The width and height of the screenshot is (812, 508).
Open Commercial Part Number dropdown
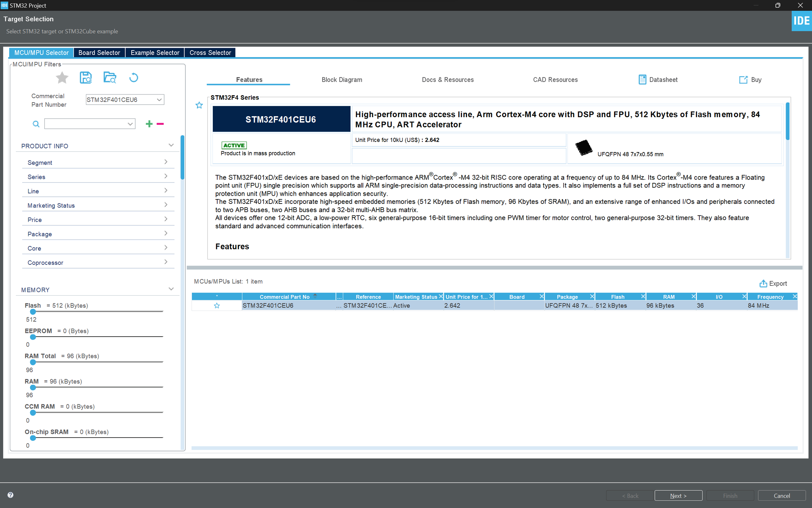159,100
